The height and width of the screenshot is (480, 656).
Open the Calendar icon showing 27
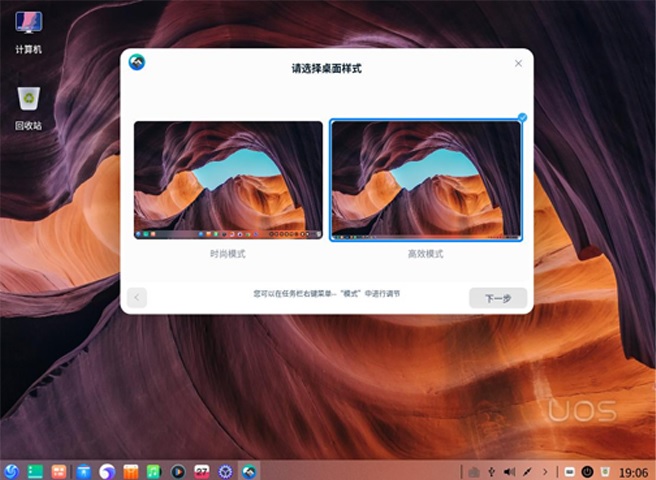pyautogui.click(x=202, y=472)
